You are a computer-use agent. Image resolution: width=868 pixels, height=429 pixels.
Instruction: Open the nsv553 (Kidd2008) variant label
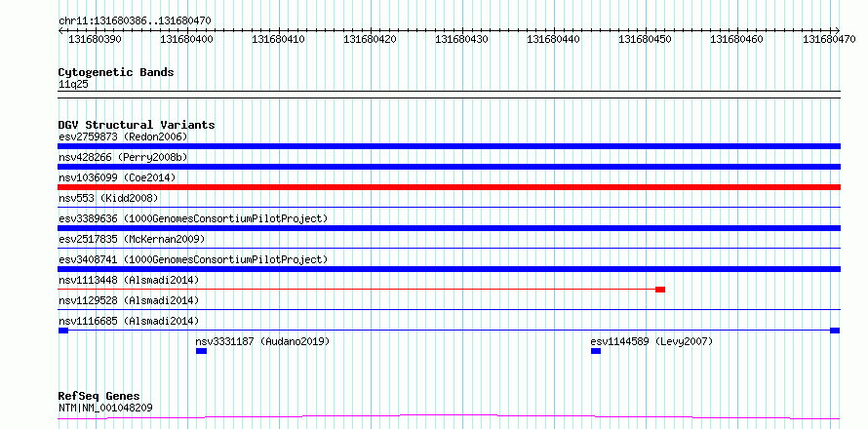click(x=108, y=198)
